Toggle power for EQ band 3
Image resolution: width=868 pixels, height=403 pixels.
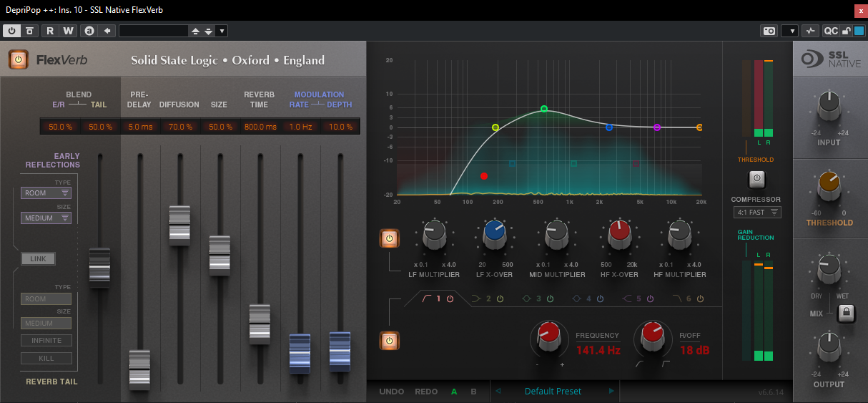551,298
